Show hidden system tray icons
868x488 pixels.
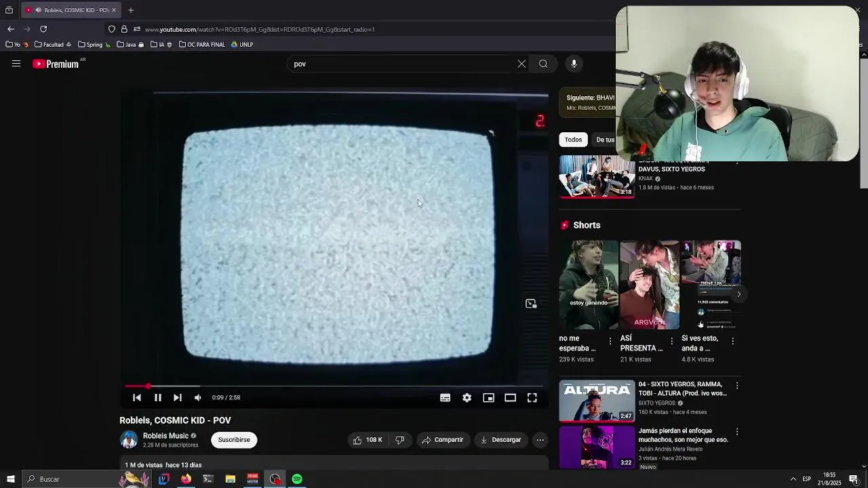[793, 479]
